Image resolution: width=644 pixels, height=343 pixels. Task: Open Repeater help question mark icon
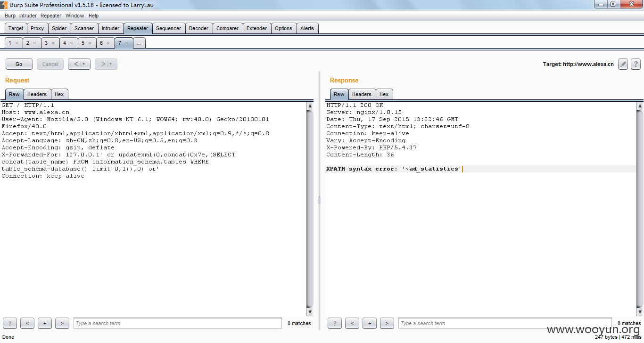tap(636, 64)
